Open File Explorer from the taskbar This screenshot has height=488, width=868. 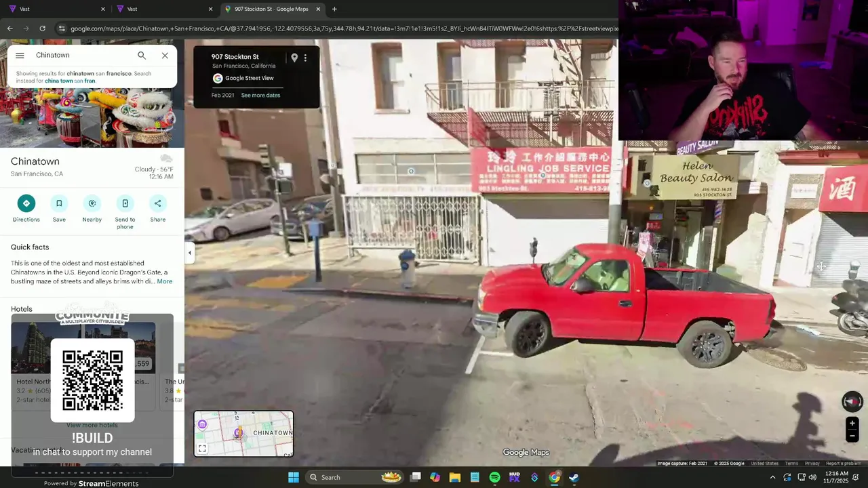[x=455, y=477]
